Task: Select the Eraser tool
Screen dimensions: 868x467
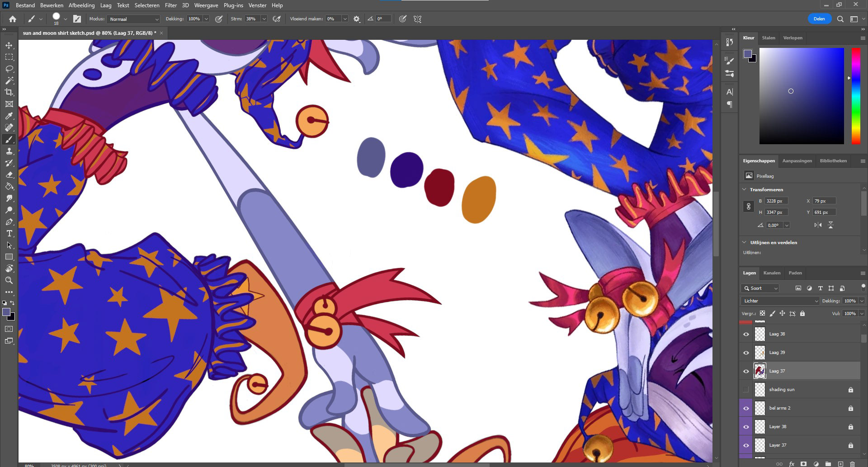Action: [9, 175]
